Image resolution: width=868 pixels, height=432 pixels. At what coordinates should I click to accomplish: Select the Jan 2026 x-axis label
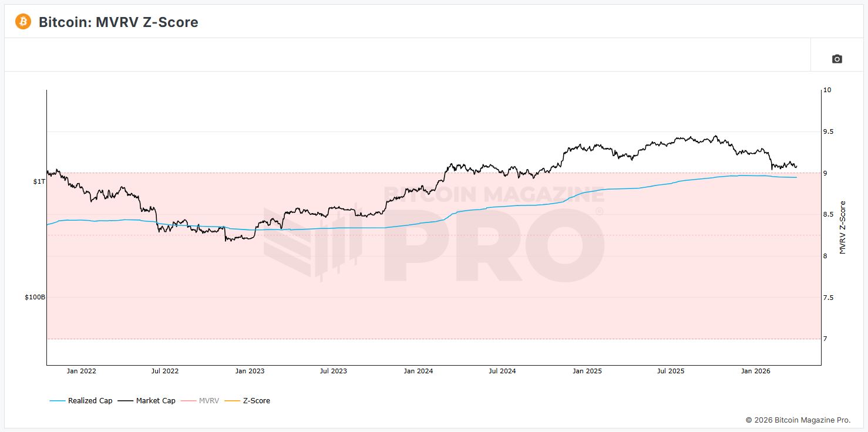tap(755, 371)
